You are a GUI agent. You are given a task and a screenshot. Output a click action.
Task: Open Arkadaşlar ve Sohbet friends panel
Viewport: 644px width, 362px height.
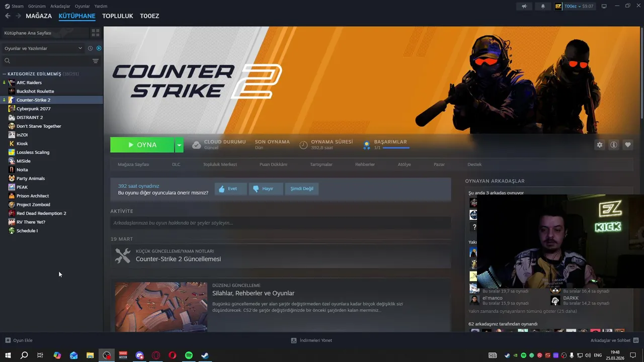coord(615,340)
